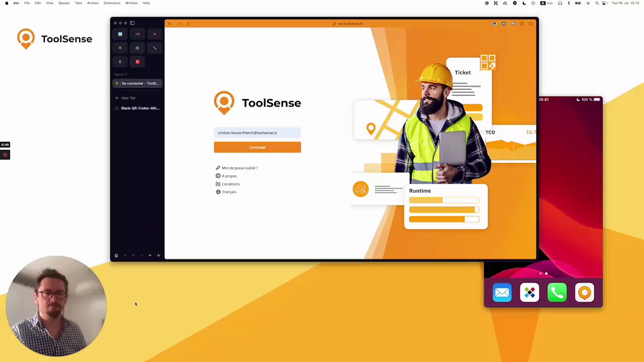Open the Archive menu

tap(93, 3)
